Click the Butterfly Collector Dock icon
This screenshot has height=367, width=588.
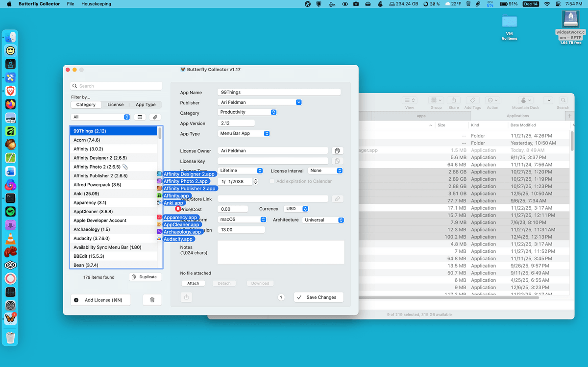10,318
